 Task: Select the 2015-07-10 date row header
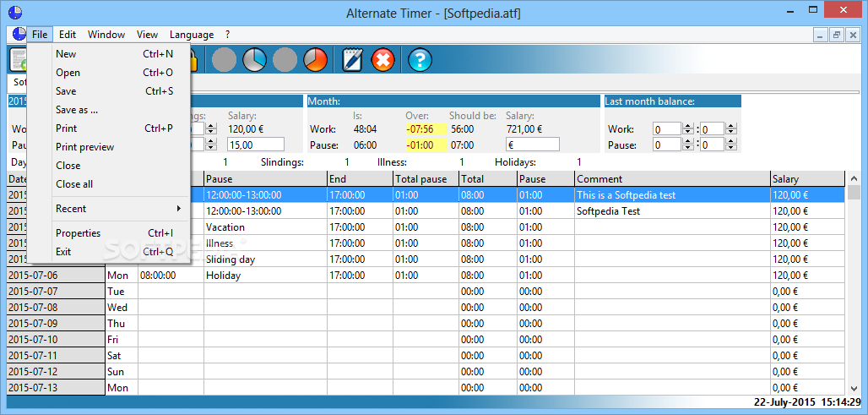(56, 340)
